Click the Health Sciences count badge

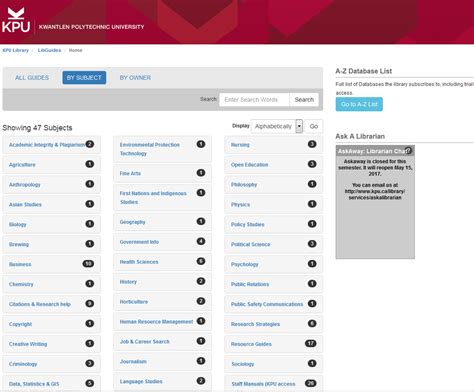point(201,261)
